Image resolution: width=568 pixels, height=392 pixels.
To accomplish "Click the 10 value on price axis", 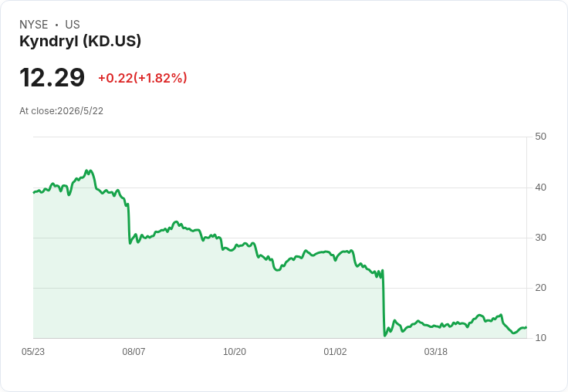I will click(x=540, y=338).
